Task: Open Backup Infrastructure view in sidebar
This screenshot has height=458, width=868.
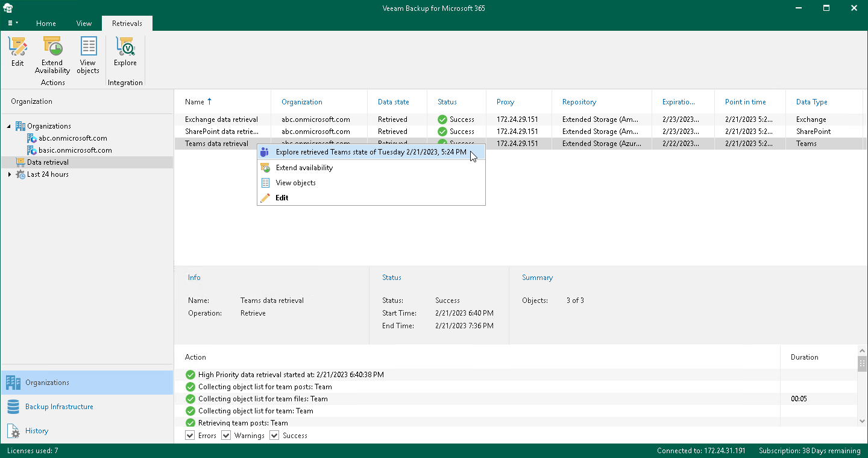Action: click(59, 407)
